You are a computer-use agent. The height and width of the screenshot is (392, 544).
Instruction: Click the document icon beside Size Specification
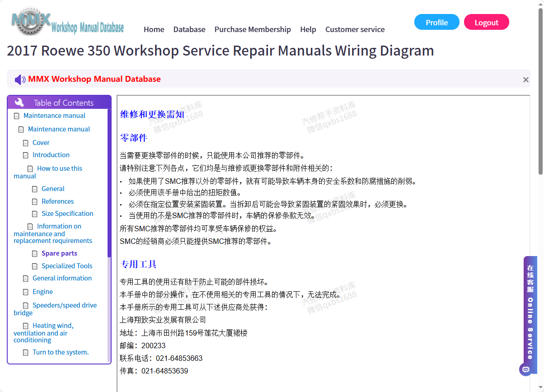pos(35,214)
